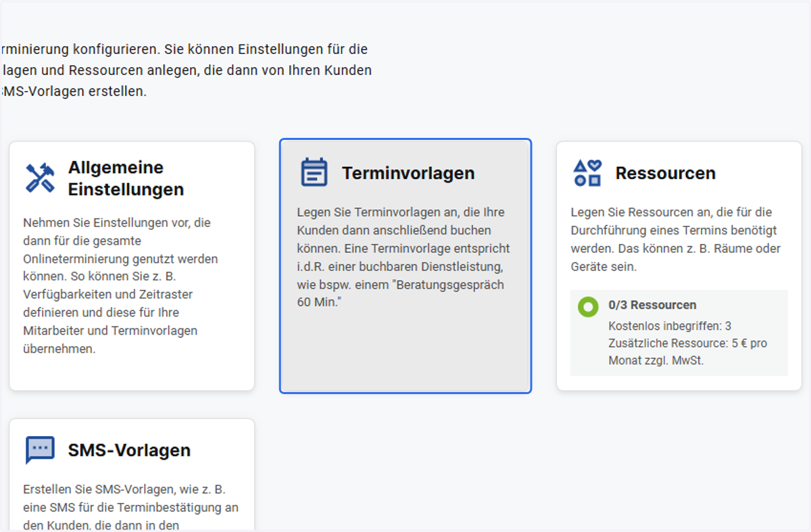Click the speech bubble SMS-Vorlagen icon

click(x=40, y=450)
